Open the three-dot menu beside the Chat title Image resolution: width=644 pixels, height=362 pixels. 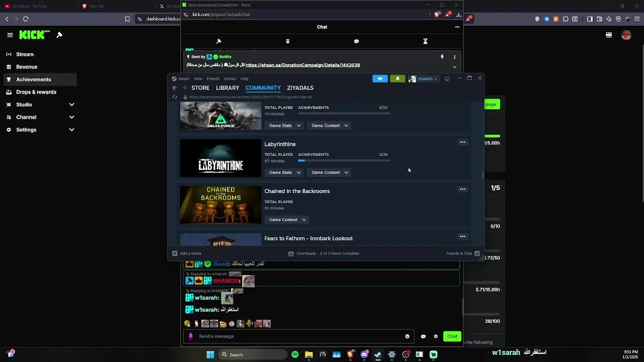(x=457, y=27)
